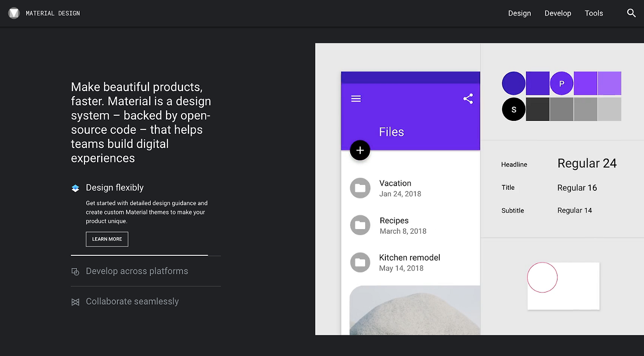Open the Design menu item
This screenshot has height=356, width=644.
click(520, 13)
